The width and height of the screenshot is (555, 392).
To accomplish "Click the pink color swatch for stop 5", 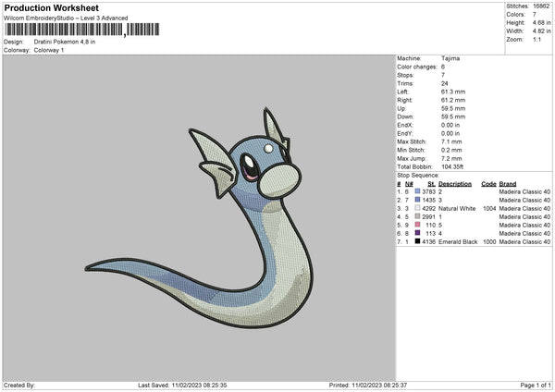I will click(417, 225).
